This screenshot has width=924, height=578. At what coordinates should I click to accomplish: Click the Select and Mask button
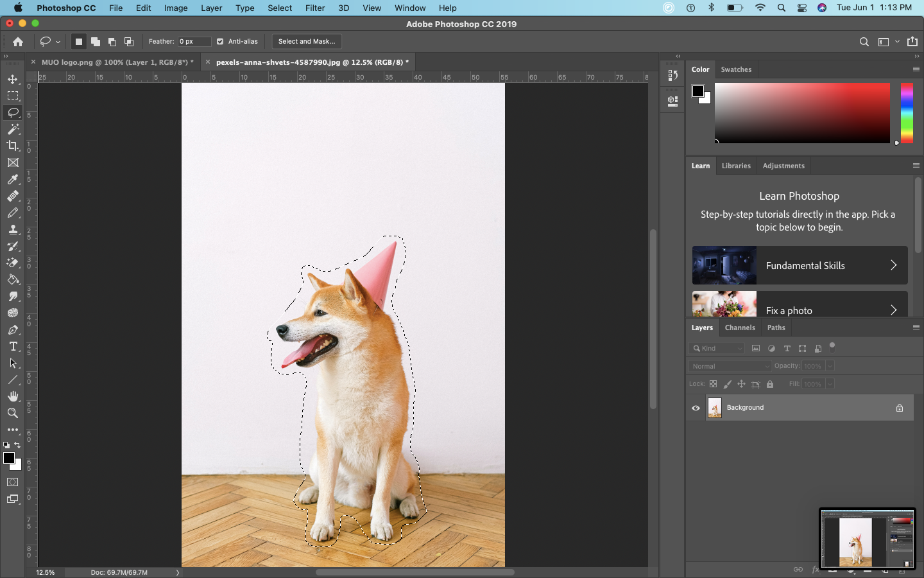click(x=306, y=41)
